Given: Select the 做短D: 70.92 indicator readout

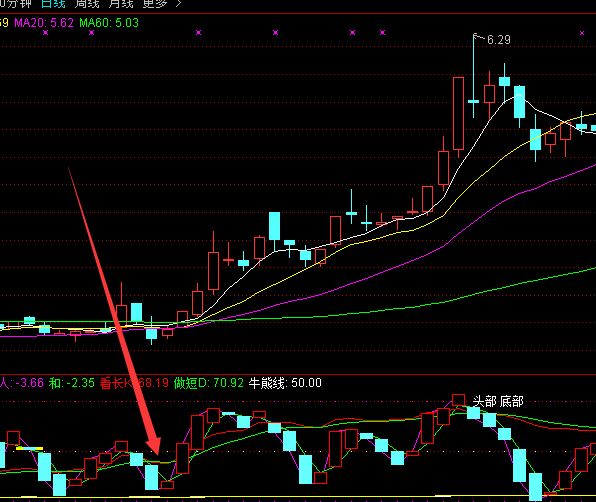Looking at the screenshot, I should [x=208, y=383].
